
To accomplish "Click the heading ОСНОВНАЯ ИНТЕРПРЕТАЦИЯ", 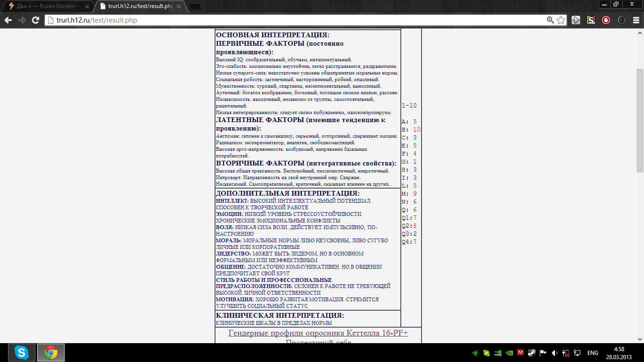I will (x=272, y=35).
